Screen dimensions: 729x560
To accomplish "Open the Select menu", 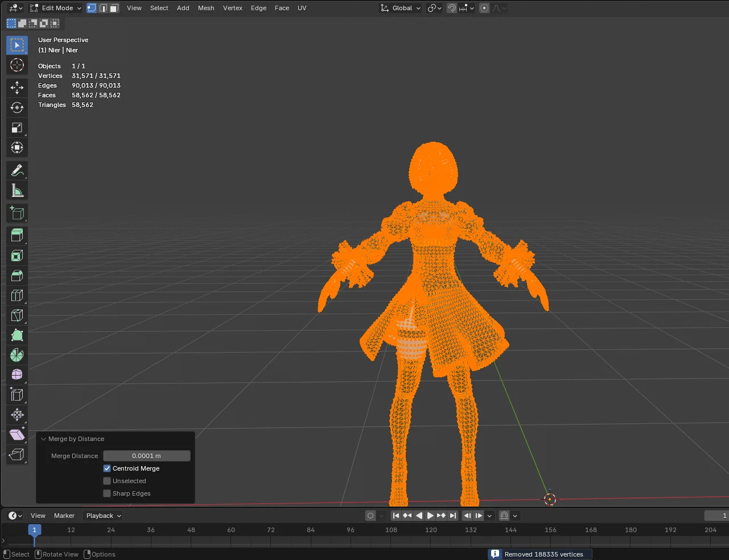I will tap(159, 8).
